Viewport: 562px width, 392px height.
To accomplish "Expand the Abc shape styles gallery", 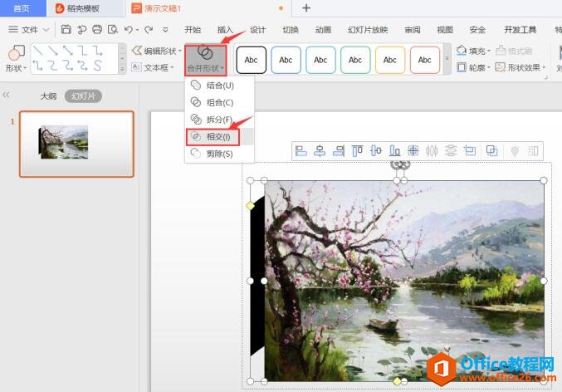I will pyautogui.click(x=447, y=59).
